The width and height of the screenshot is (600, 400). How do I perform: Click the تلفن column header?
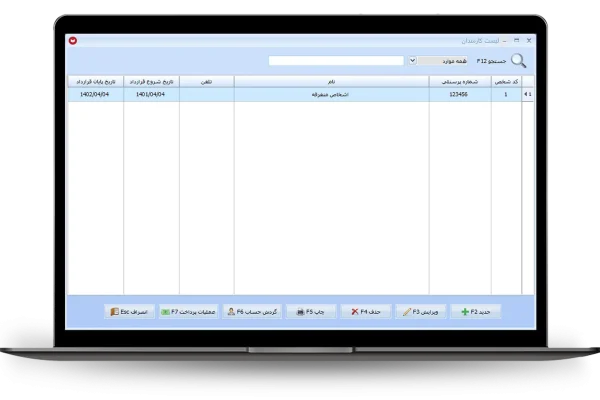pos(206,80)
